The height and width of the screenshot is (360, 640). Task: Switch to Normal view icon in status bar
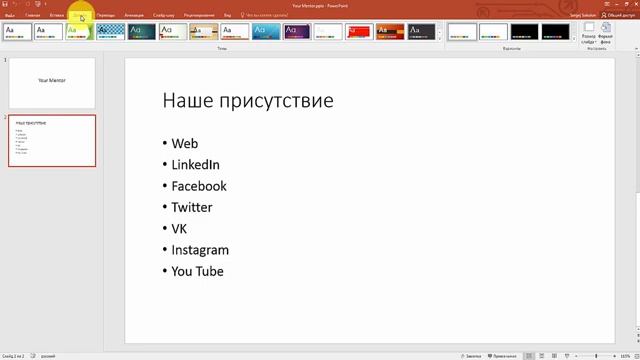pos(529,356)
